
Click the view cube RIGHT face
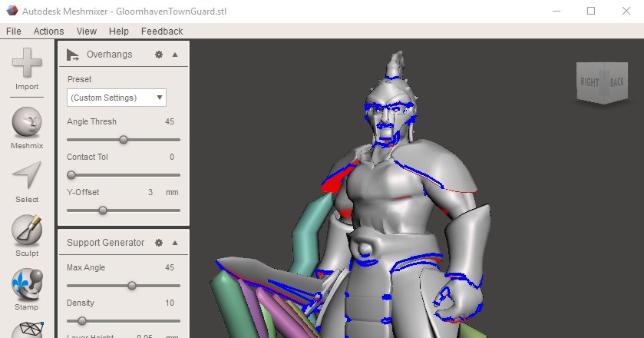pyautogui.click(x=590, y=82)
